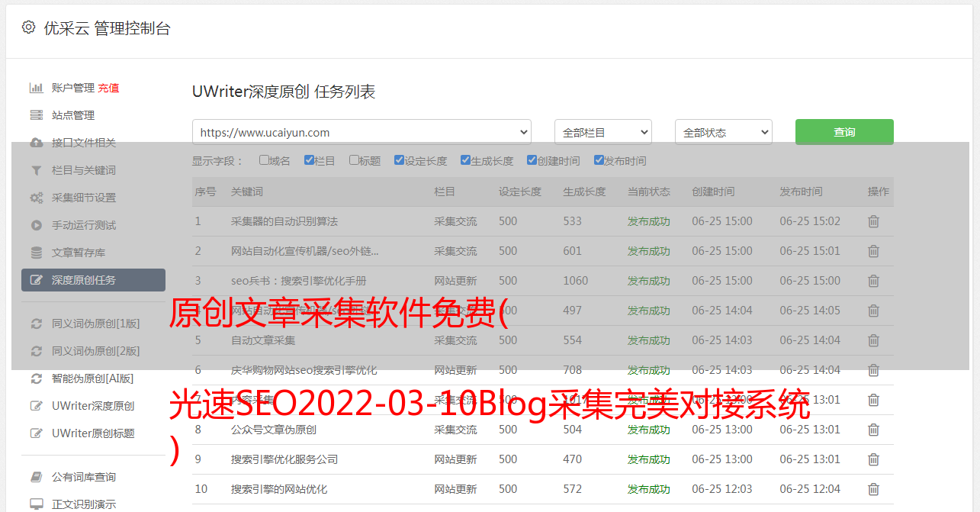The height and width of the screenshot is (512, 980).
Task: Click the database icon for 文章暂存库
Action: tap(36, 253)
